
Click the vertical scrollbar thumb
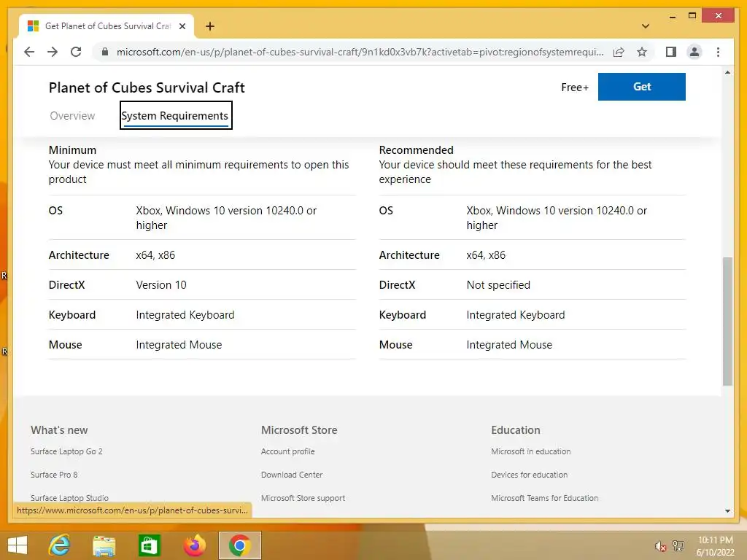coord(727,322)
